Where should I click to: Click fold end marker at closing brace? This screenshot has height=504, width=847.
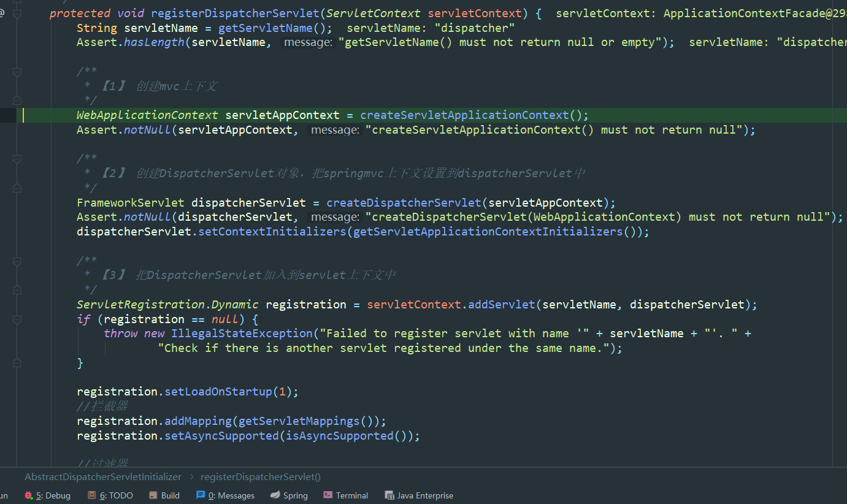click(x=17, y=363)
